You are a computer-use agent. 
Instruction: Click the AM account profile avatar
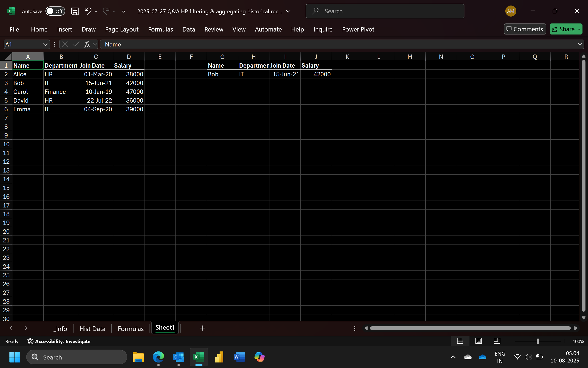(x=511, y=11)
